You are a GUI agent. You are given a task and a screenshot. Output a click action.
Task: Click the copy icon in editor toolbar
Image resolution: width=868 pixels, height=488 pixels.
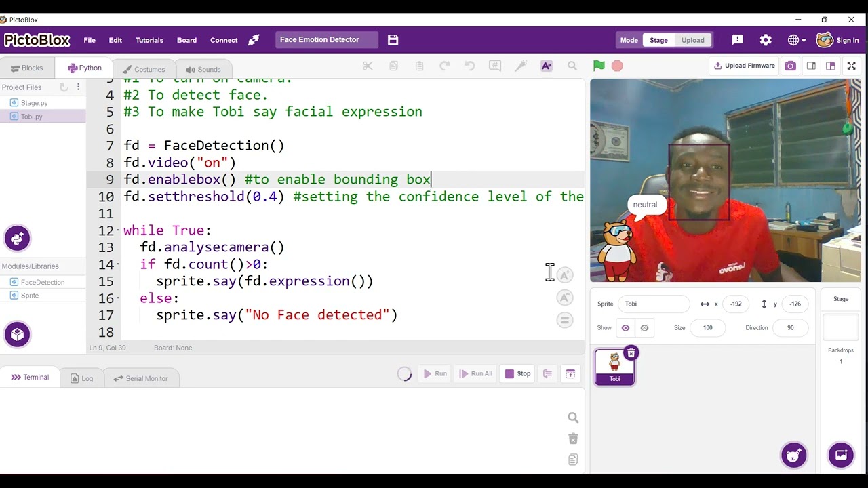coord(393,66)
